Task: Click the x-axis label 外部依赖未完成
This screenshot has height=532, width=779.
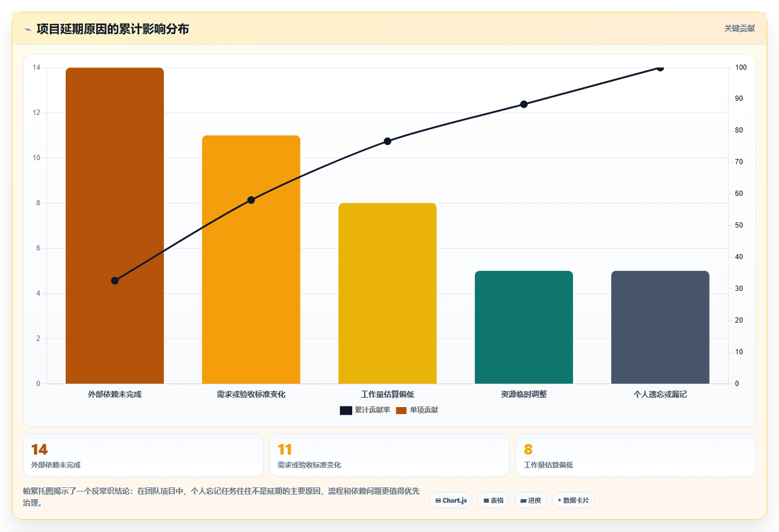Action: click(114, 394)
